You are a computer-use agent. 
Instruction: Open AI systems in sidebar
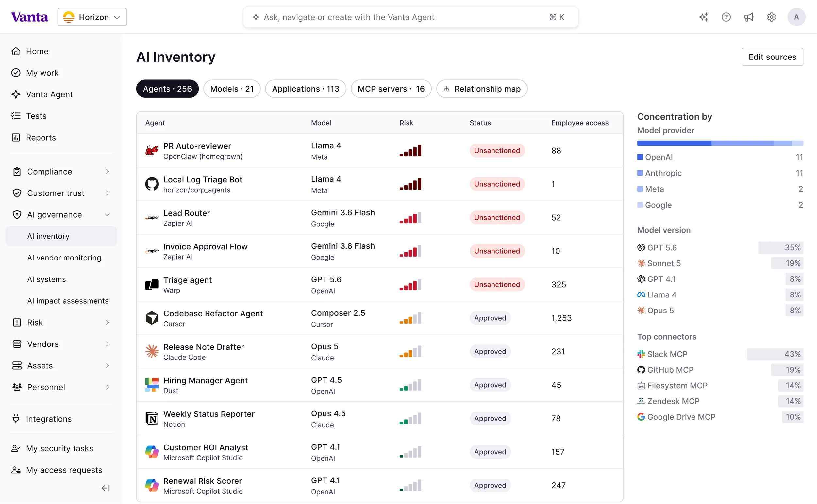[46, 279]
